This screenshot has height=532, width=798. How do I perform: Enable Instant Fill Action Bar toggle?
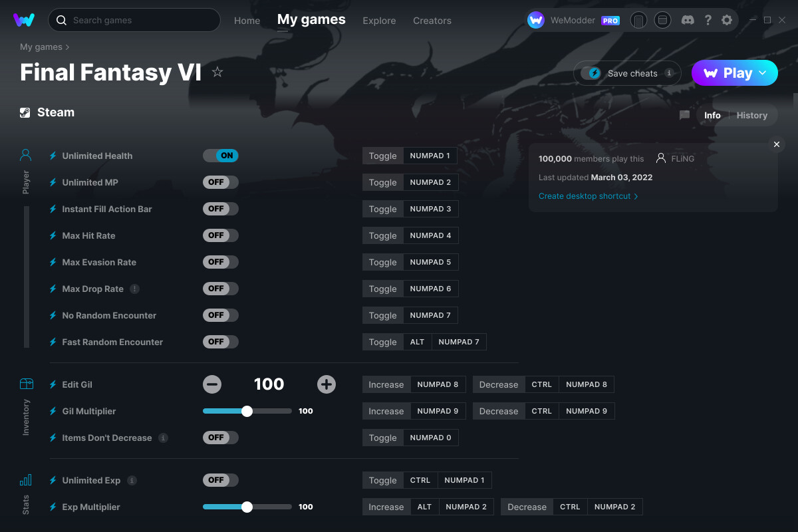pyautogui.click(x=221, y=209)
